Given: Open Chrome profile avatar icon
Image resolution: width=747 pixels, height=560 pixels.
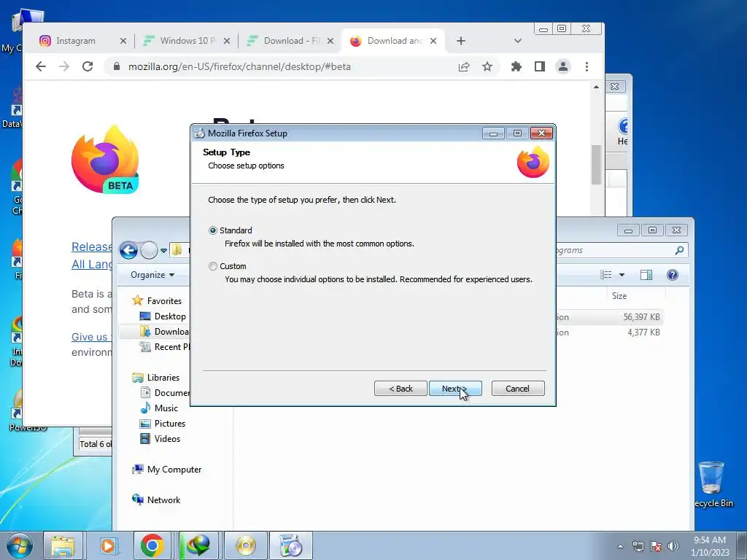Looking at the screenshot, I should (x=563, y=66).
